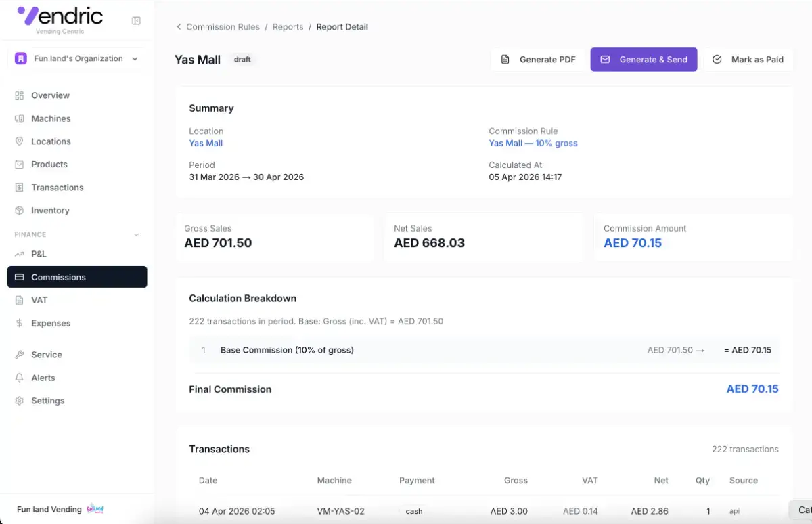Click the Generate & Send button
The image size is (812, 524).
click(644, 60)
